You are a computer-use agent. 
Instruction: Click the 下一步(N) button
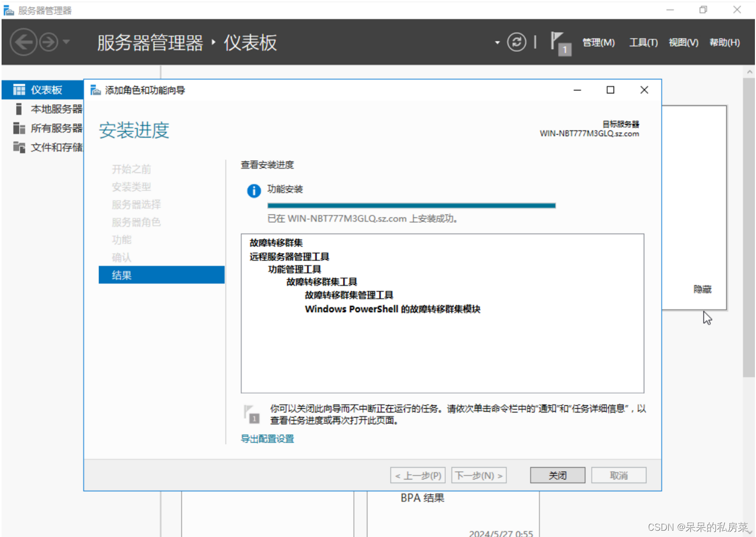[479, 475]
